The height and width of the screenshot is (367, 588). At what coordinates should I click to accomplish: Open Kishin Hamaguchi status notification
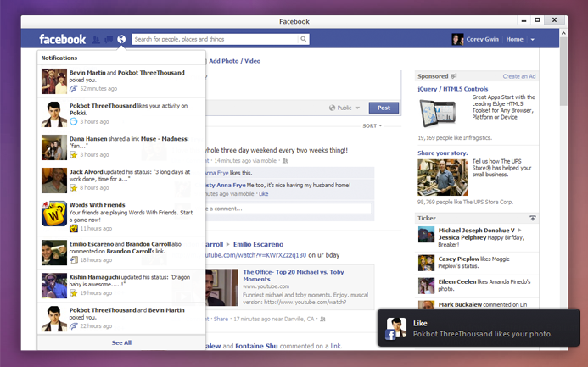tap(121, 286)
